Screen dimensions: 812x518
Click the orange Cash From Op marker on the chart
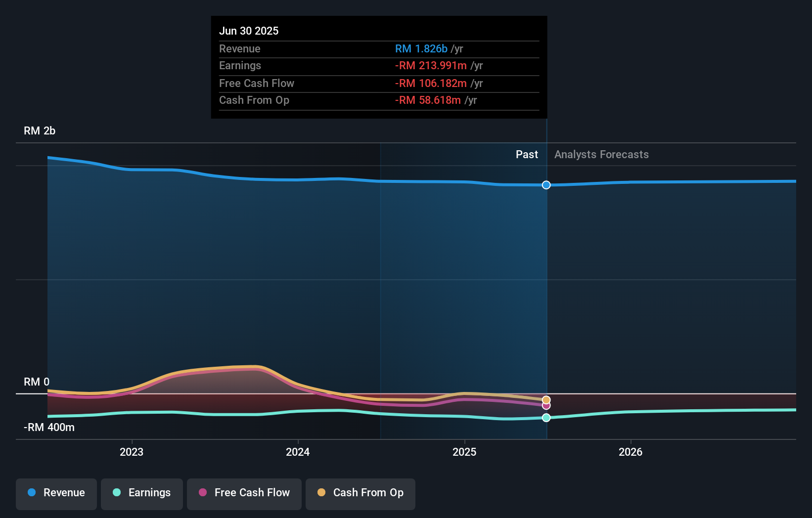pos(546,399)
